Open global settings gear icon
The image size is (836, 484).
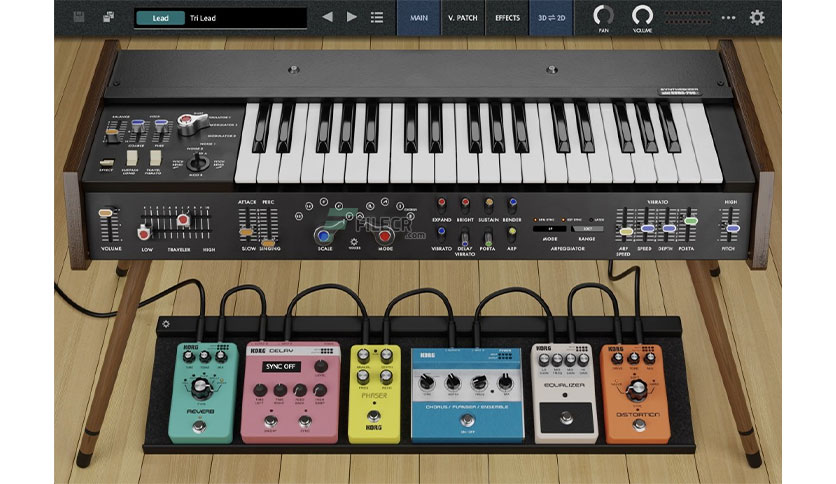[x=757, y=18]
